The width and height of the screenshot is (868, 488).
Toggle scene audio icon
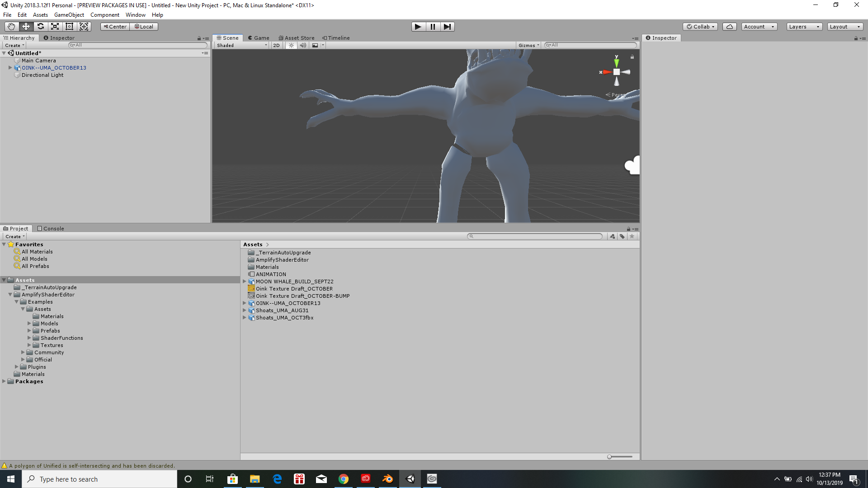point(303,45)
